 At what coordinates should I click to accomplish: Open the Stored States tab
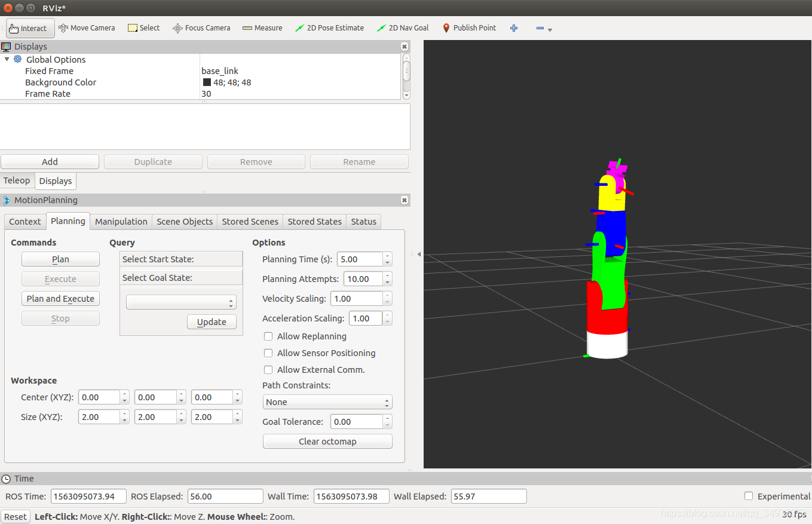[x=315, y=222]
